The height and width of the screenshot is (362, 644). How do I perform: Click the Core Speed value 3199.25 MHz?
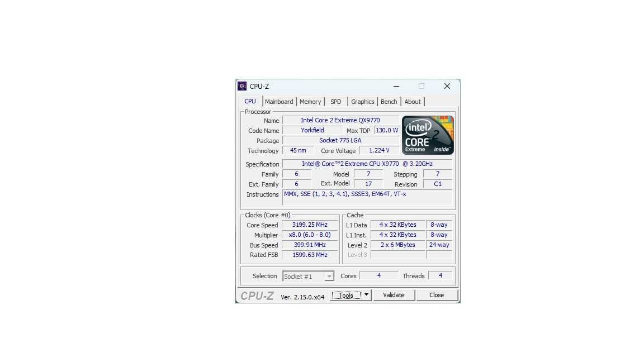(x=310, y=225)
